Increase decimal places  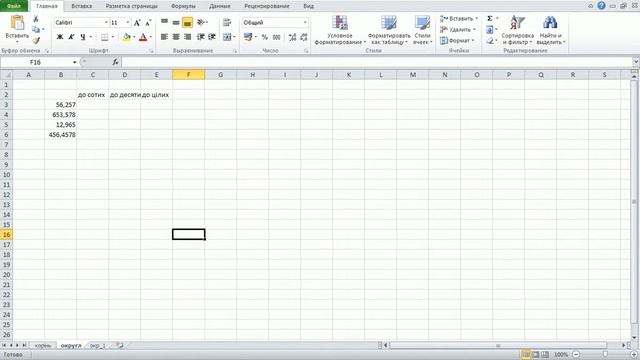coord(292,37)
